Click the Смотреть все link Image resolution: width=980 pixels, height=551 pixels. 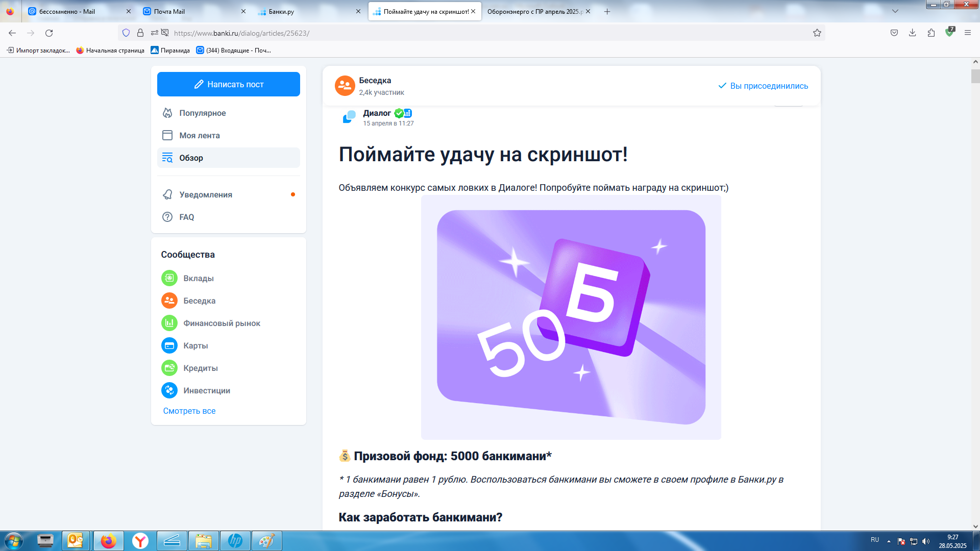[x=189, y=411]
